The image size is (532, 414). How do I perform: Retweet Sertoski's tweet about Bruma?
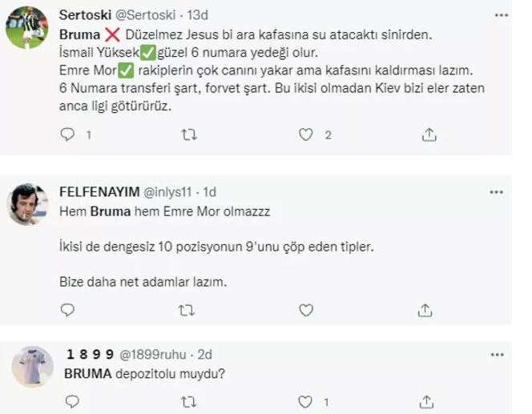189,136
